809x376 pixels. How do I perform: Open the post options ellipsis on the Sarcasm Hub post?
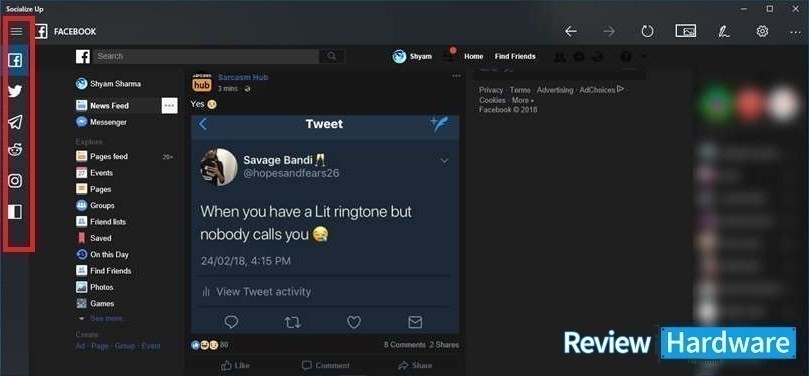tap(456, 76)
